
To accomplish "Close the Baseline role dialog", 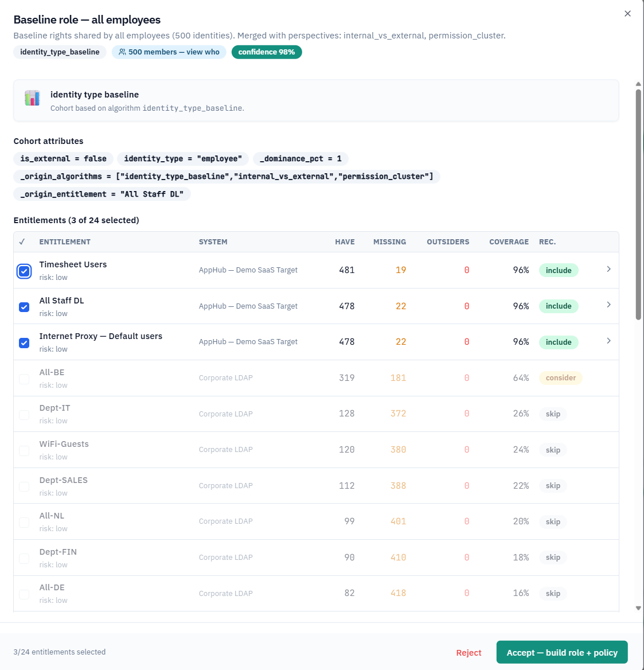I will click(627, 14).
